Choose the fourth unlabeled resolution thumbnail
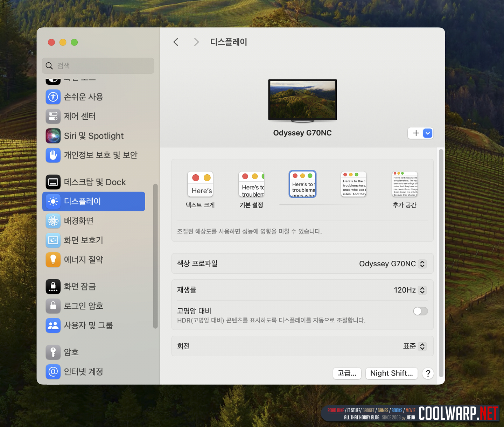Image resolution: width=504 pixels, height=427 pixels. point(354,184)
